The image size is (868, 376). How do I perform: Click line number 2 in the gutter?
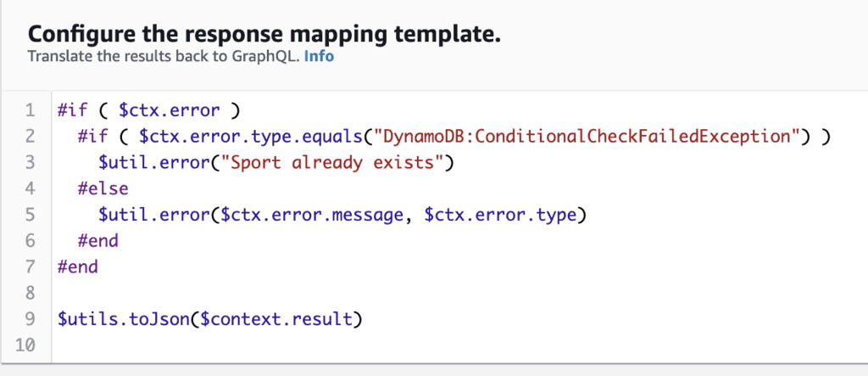(30, 137)
